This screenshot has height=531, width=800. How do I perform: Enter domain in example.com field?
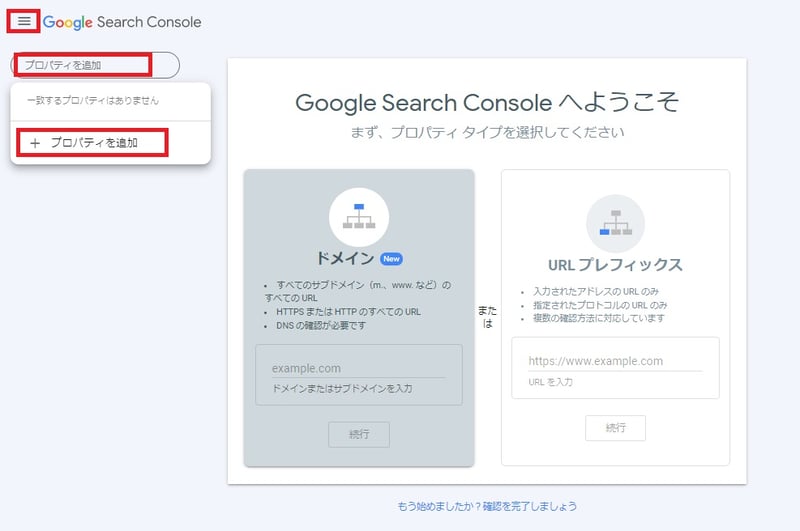[359, 368]
